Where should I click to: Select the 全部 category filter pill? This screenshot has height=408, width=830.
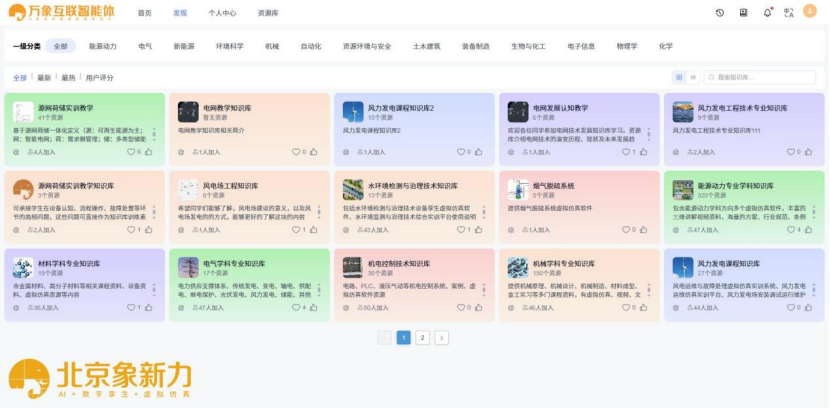tap(61, 46)
